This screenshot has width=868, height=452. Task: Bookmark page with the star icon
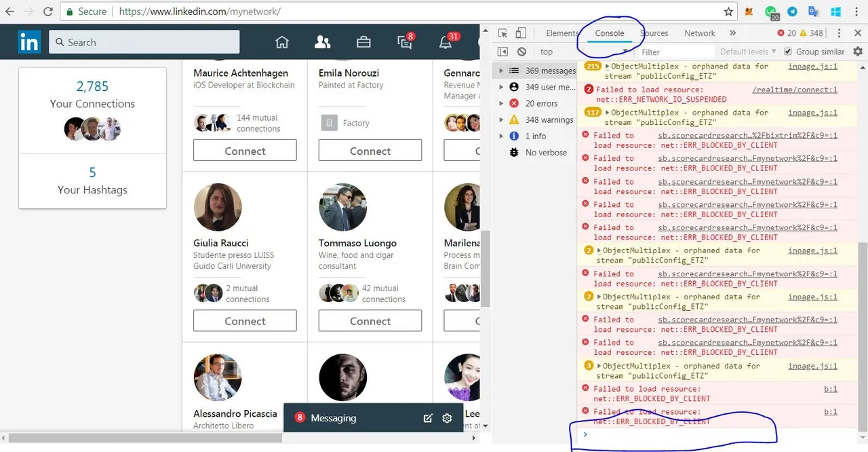728,12
